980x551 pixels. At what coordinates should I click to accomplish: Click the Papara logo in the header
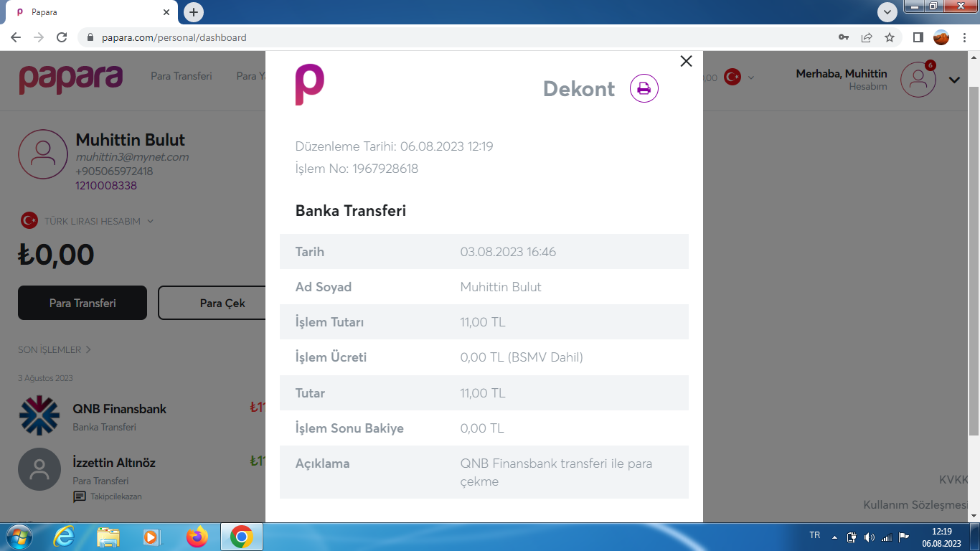70,79
